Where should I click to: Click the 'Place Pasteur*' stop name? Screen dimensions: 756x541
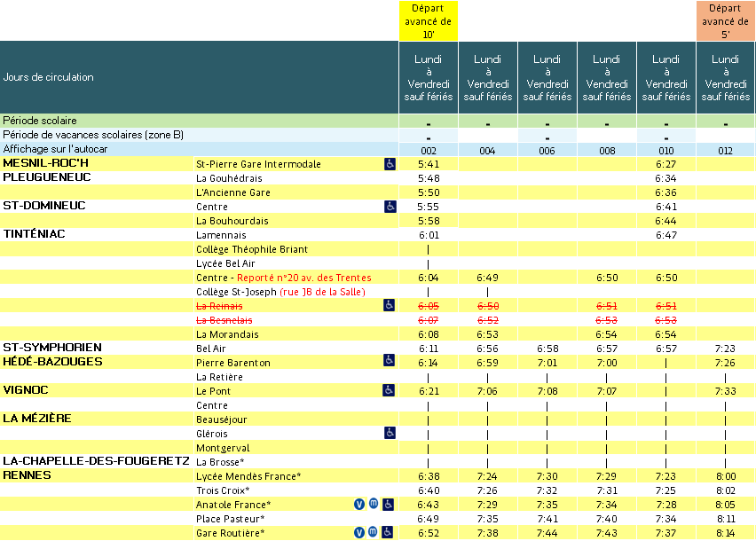click(x=231, y=519)
